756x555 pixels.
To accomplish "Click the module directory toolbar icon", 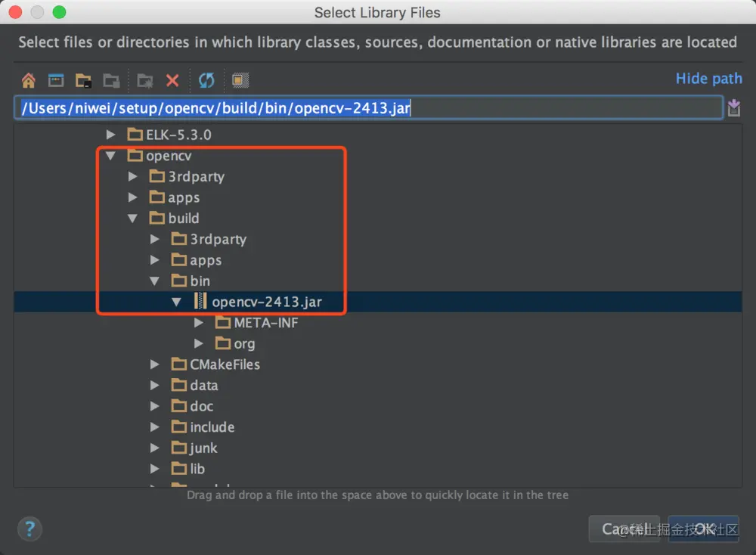I will [111, 80].
